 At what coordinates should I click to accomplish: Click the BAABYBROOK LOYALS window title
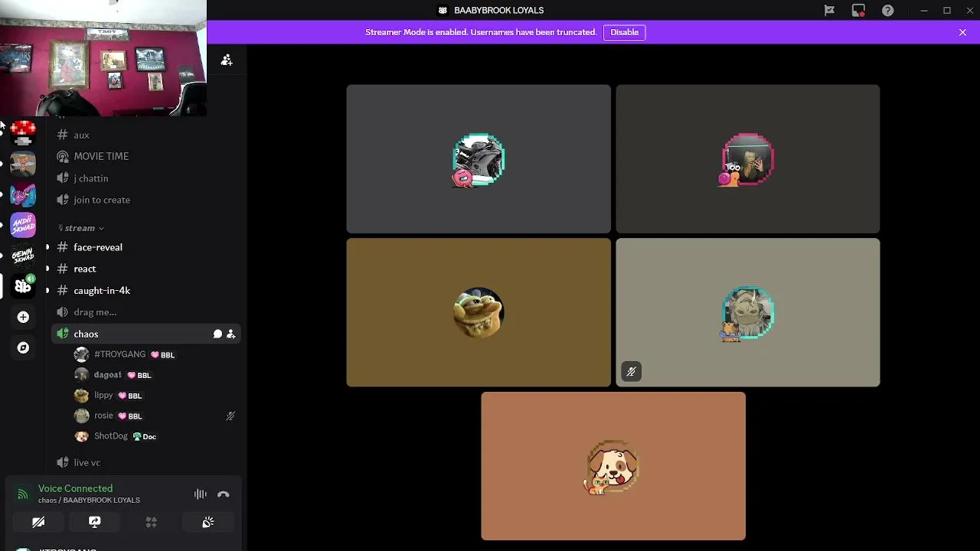498,11
